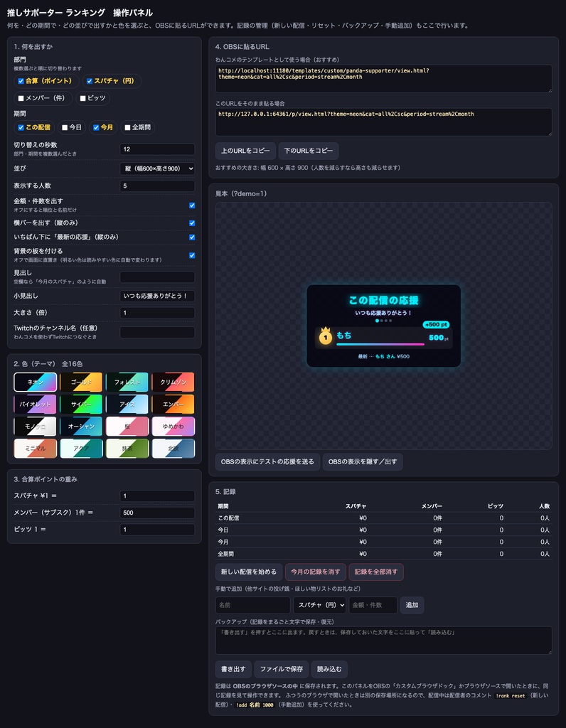566x728 pixels.
Task: Disable 金額・件数を出す checkbox
Action: click(192, 205)
